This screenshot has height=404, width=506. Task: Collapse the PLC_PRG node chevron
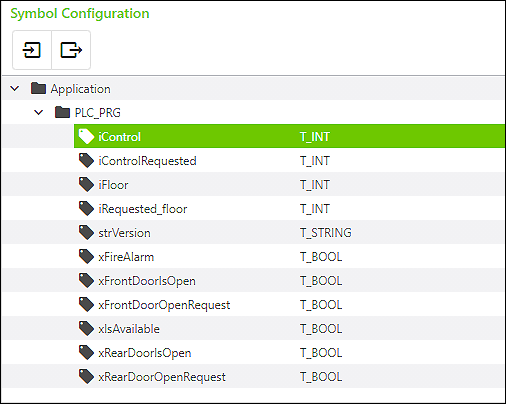pos(39,113)
